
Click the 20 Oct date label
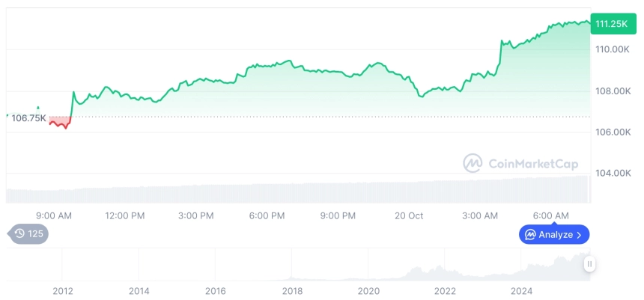409,215
